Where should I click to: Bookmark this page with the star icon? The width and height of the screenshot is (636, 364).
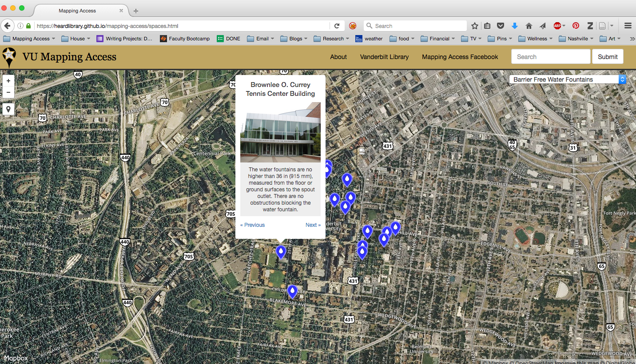[475, 26]
